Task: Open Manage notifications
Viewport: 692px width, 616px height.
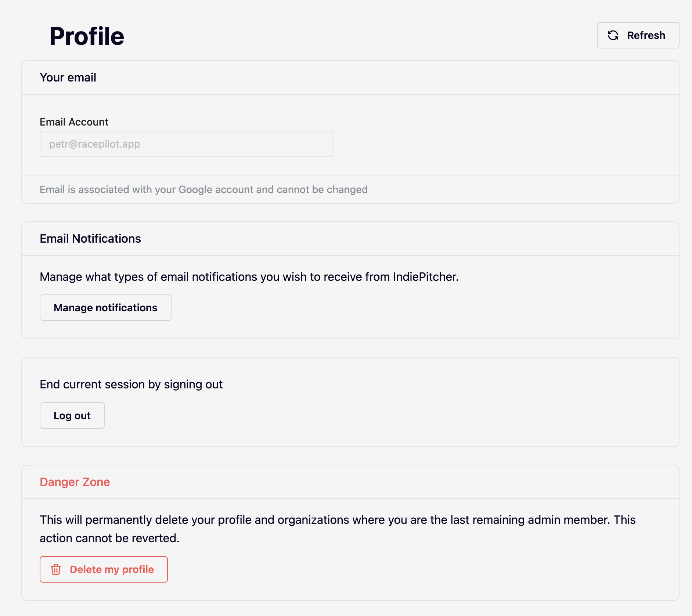Action: click(x=105, y=308)
